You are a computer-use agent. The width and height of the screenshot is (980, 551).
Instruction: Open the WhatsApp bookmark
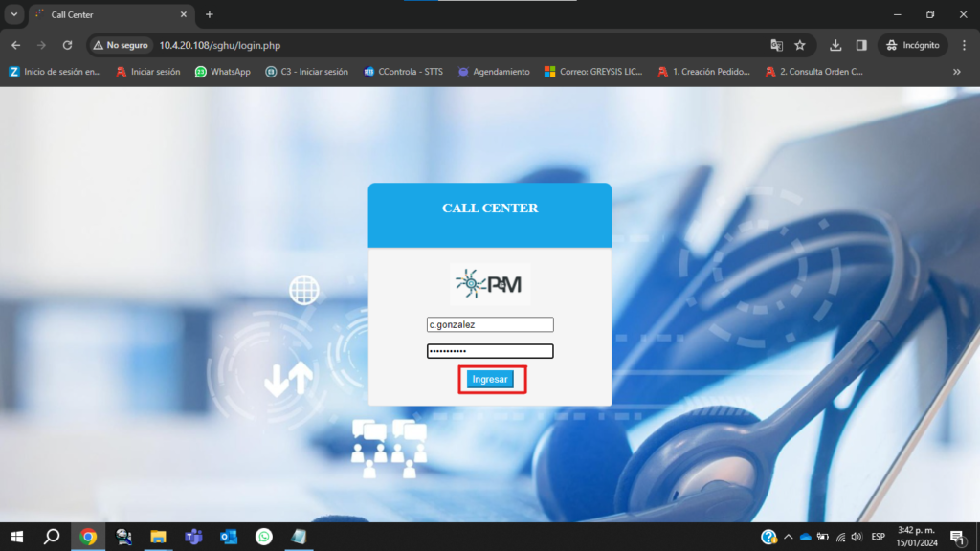pos(222,72)
